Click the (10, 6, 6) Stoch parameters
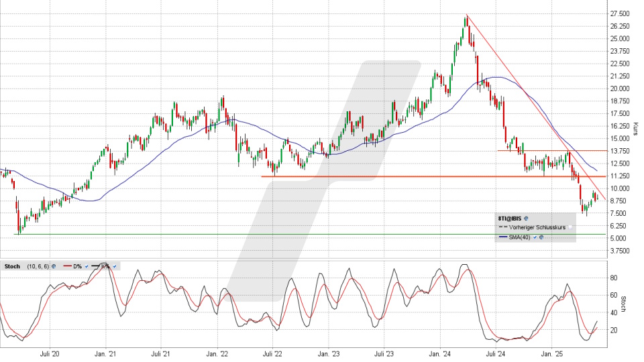Screen dimensions: 644x362 [38, 266]
